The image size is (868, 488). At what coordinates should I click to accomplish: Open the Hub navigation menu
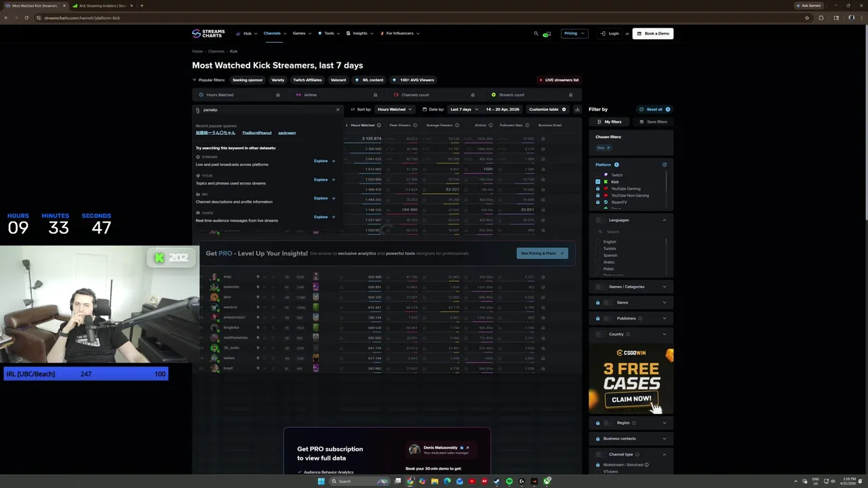point(247,33)
